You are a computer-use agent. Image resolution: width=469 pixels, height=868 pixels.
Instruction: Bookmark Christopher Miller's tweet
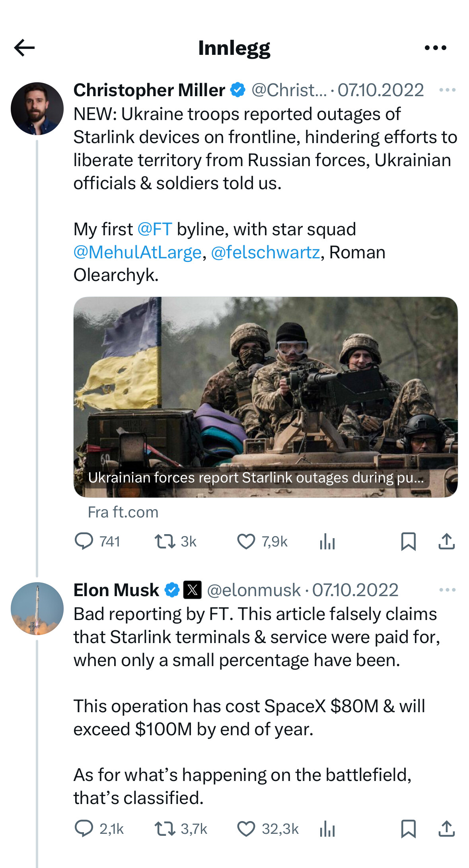click(409, 541)
